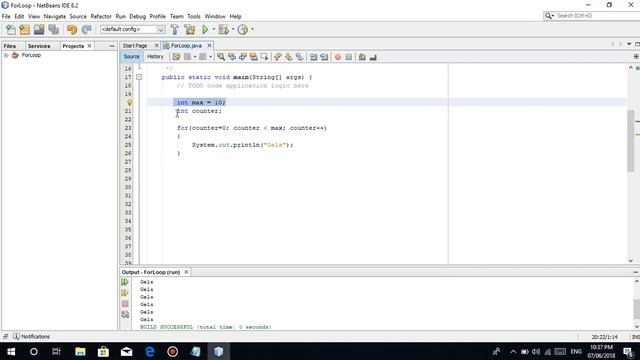This screenshot has width=640, height=360.
Task: Uncomment the selected line
Action: tap(373, 57)
